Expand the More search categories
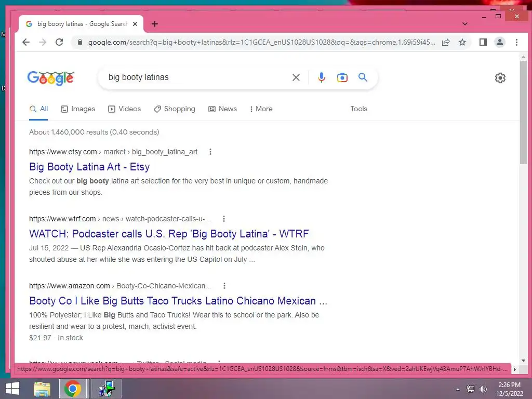 (261, 109)
